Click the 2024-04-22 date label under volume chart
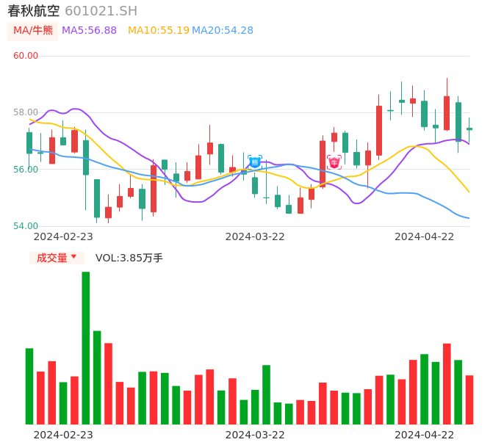 (x=425, y=435)
